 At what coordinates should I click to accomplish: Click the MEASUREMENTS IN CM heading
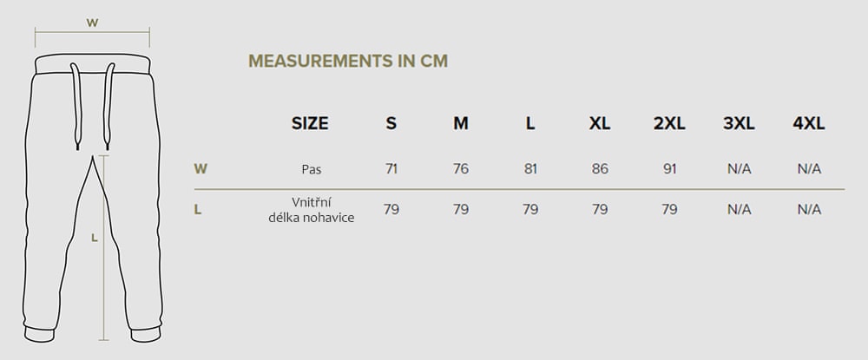[x=348, y=61]
